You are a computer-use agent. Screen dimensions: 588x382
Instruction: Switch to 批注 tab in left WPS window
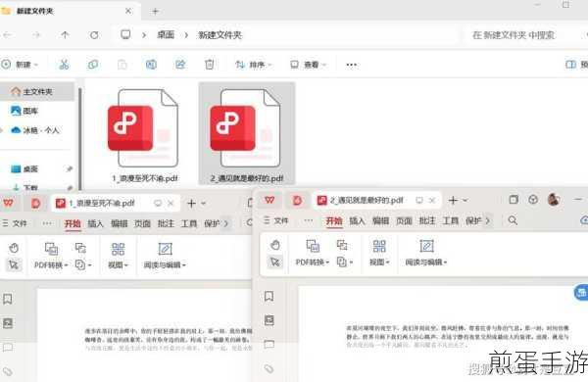click(x=166, y=223)
